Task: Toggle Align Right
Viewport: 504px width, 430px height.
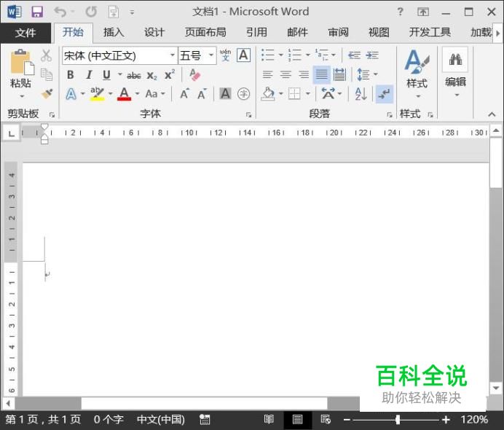Action: coord(304,74)
